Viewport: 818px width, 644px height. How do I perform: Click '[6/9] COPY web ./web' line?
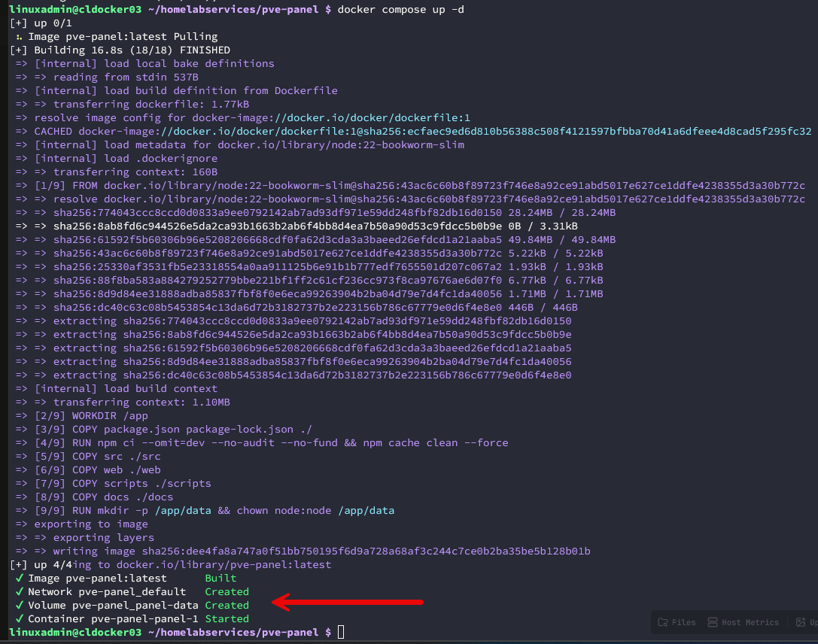click(x=87, y=470)
